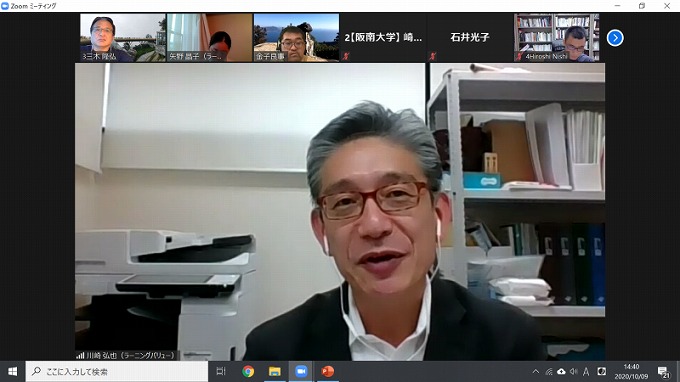Open notification center icon
680x382 pixels.
pos(663,372)
